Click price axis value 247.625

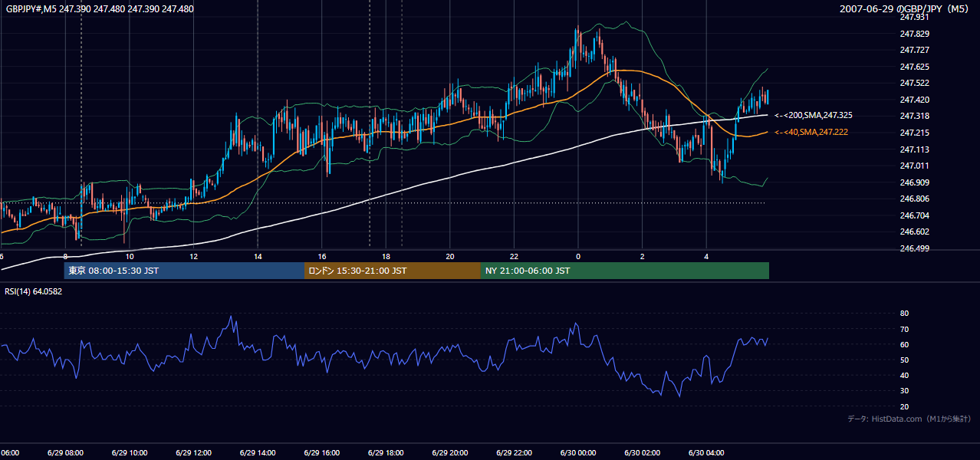[x=914, y=67]
